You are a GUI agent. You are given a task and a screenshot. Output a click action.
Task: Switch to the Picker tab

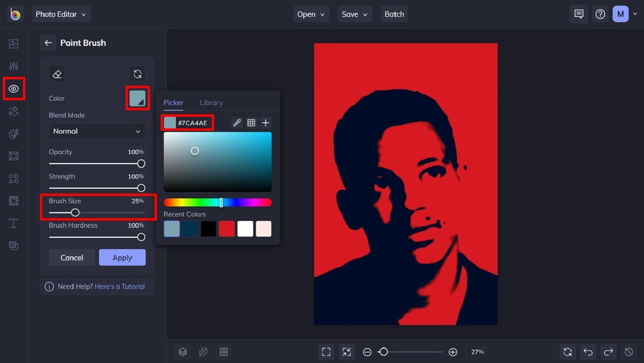click(x=173, y=102)
